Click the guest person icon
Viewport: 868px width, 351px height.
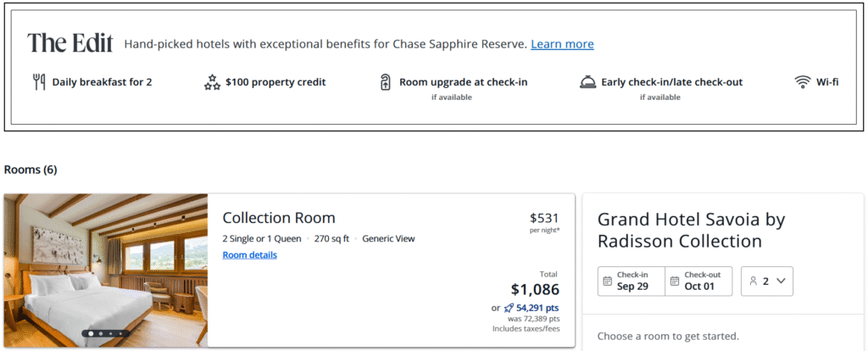[753, 281]
